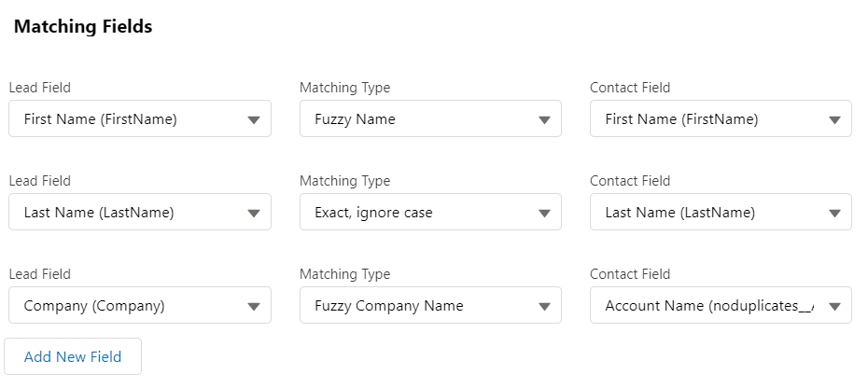The image size is (868, 388).
Task: Click the arrow icon beside Fuzzy Company Name
Action: (x=544, y=307)
